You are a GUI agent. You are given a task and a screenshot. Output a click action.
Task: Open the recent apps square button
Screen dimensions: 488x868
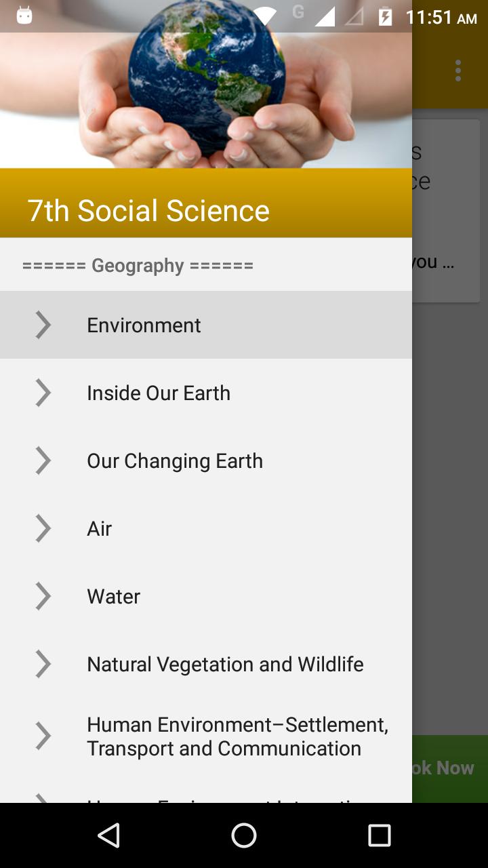click(x=380, y=835)
